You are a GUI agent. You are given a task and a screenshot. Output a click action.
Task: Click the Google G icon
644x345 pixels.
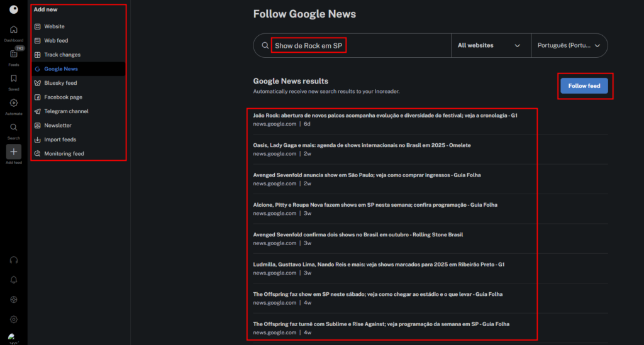click(37, 69)
